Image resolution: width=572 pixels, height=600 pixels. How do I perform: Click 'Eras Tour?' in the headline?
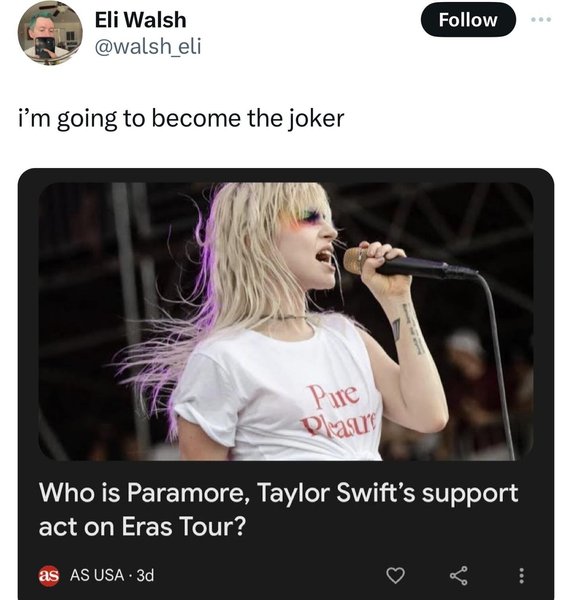pos(184,527)
